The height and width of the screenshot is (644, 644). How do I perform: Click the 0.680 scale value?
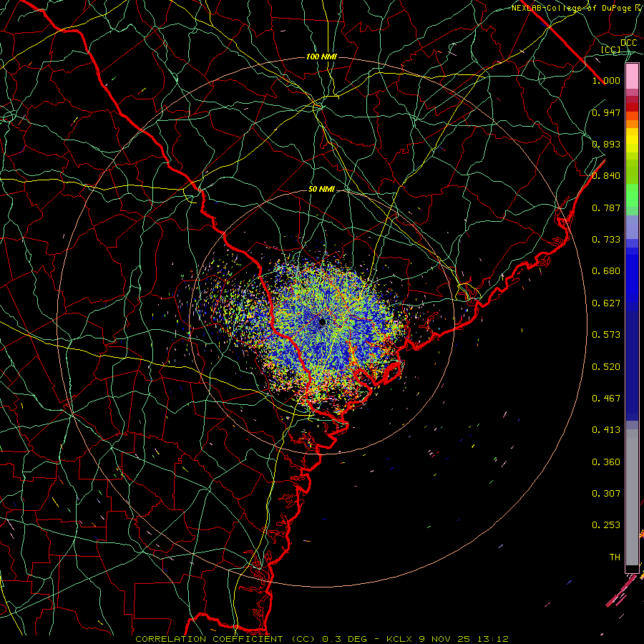pos(606,271)
